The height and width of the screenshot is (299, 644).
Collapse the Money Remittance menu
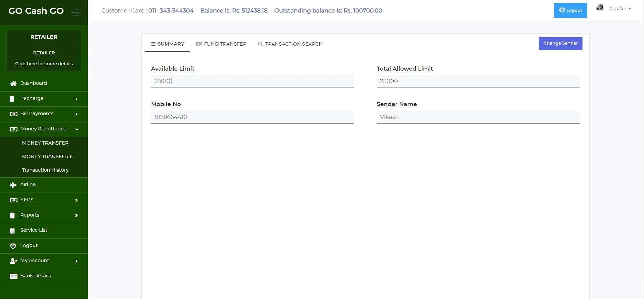pos(77,129)
